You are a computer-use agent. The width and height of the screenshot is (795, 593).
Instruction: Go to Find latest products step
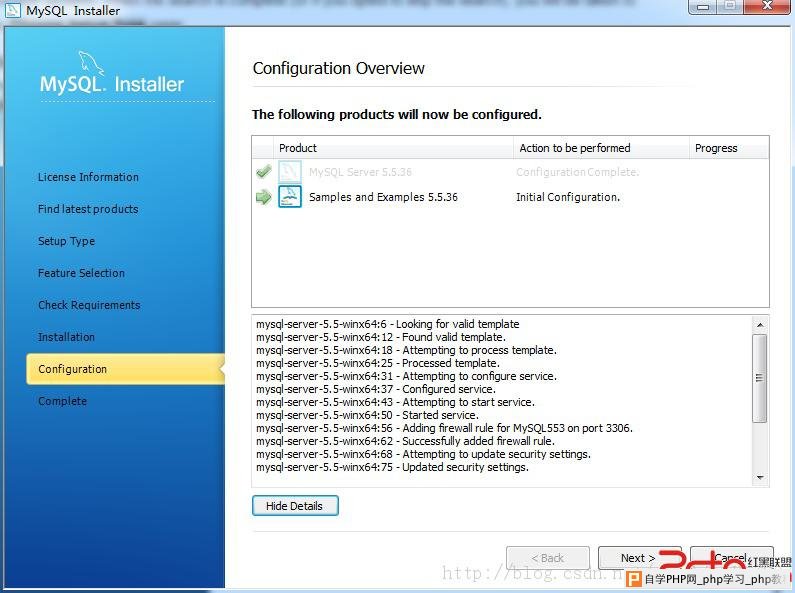click(x=88, y=209)
